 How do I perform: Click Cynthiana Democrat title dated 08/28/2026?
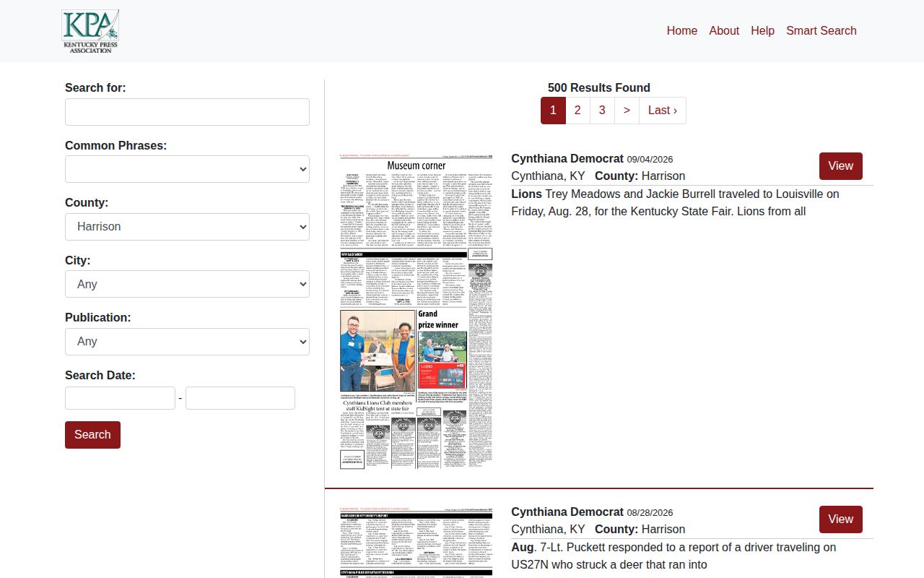(567, 512)
